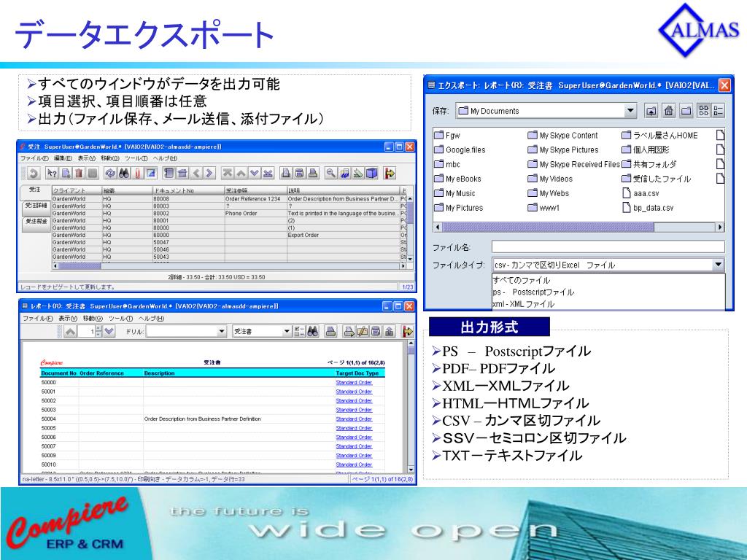
Task: Toggle the grid view icon in 受注 toolbar
Action: 151,174
